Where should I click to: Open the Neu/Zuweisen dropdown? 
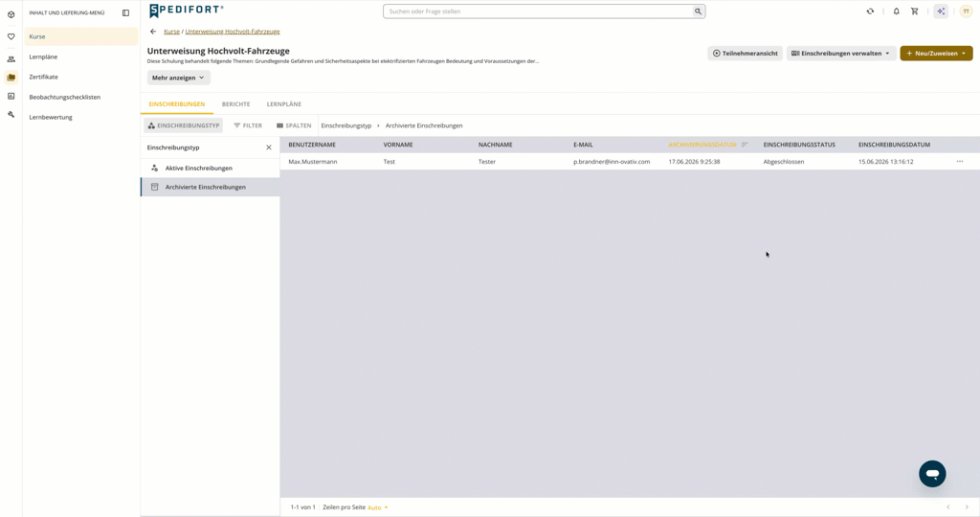(x=936, y=54)
